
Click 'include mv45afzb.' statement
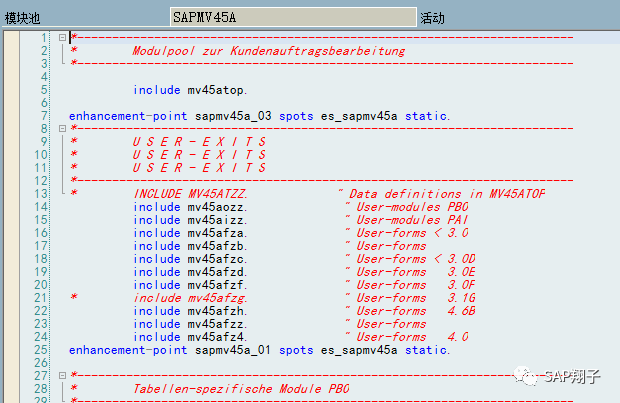(x=190, y=246)
